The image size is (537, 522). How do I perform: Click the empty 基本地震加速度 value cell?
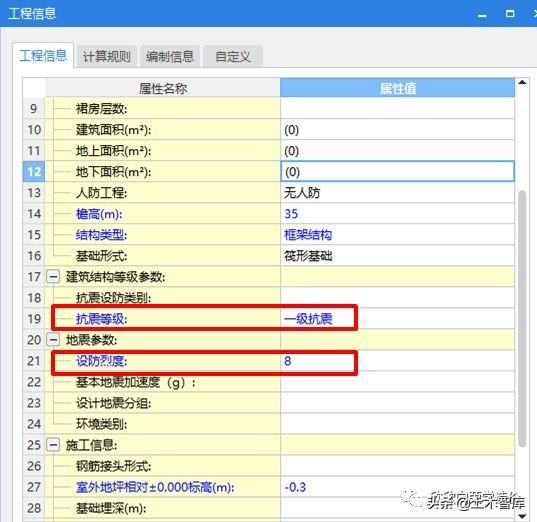pyautogui.click(x=397, y=382)
